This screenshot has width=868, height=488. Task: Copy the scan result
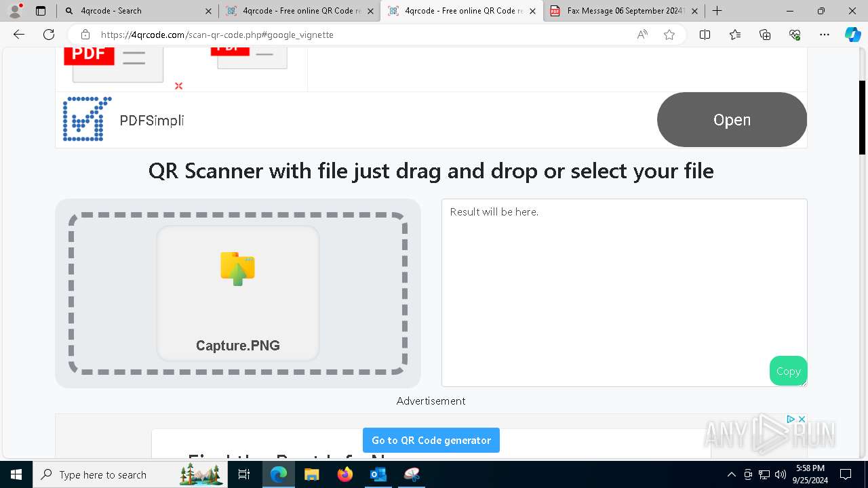coord(788,371)
